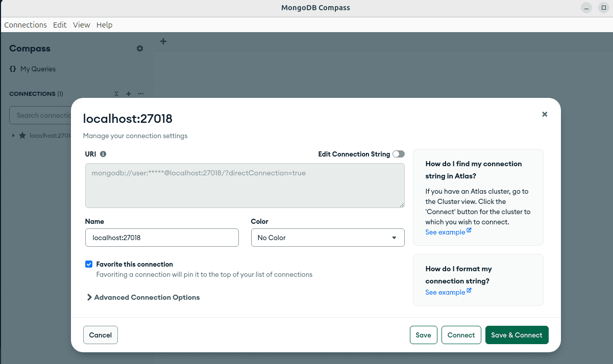Add a new connection with the plus icon
This screenshot has height=364, width=613.
pyautogui.click(x=128, y=94)
